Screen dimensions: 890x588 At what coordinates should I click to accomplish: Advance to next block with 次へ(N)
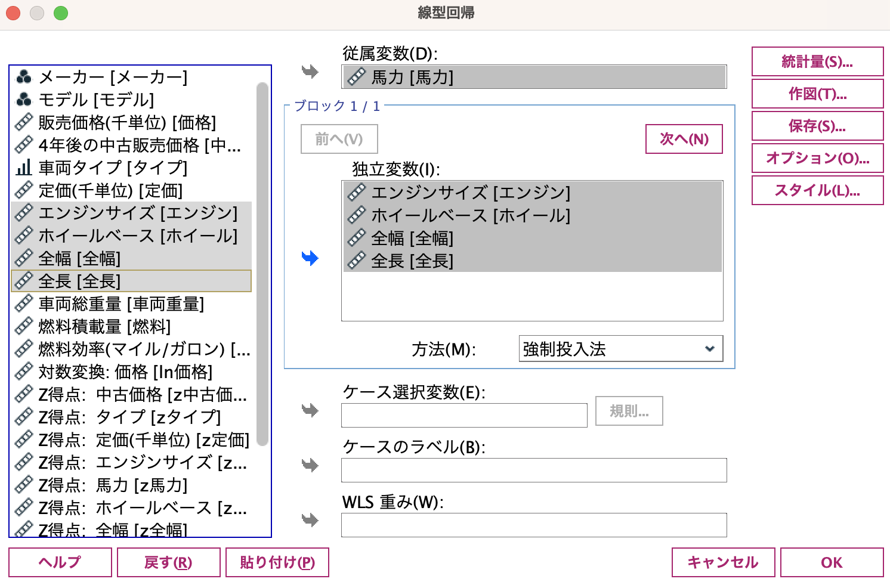[684, 138]
